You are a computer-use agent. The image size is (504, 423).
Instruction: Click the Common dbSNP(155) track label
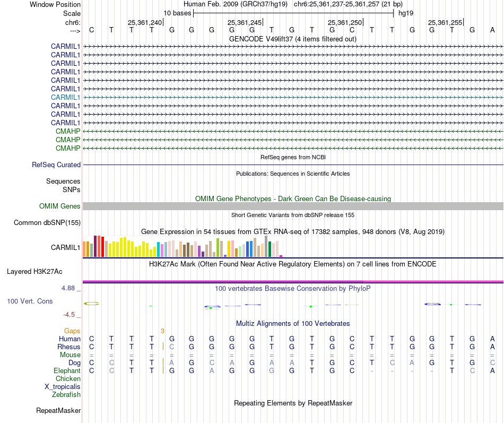(47, 222)
